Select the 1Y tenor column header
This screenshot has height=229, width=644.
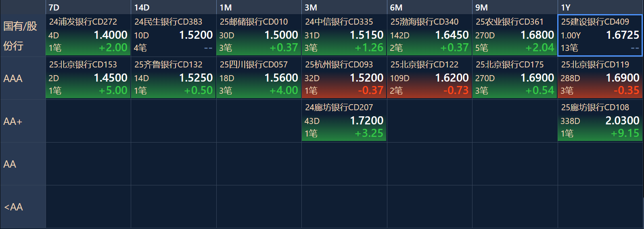click(600, 7)
